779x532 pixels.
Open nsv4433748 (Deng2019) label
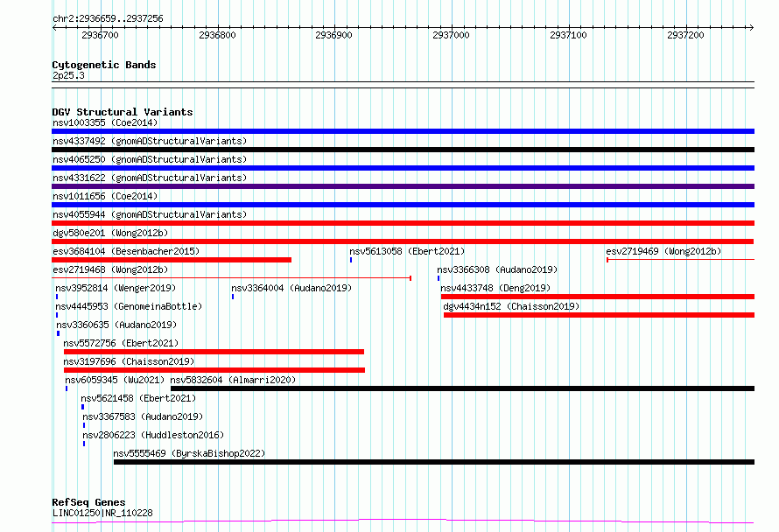(x=495, y=288)
